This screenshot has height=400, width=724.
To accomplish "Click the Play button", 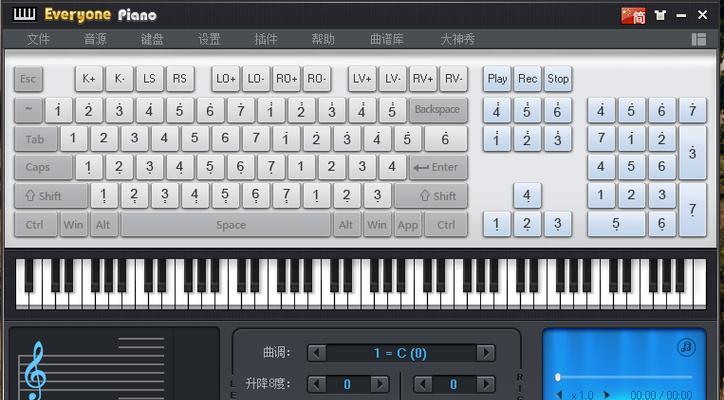I will 497,79.
